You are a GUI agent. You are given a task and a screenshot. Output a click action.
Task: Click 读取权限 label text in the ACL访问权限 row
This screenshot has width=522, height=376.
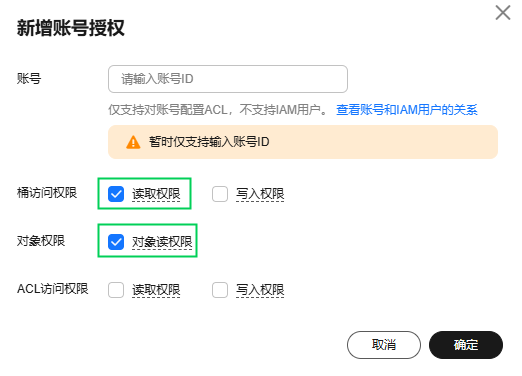point(156,290)
